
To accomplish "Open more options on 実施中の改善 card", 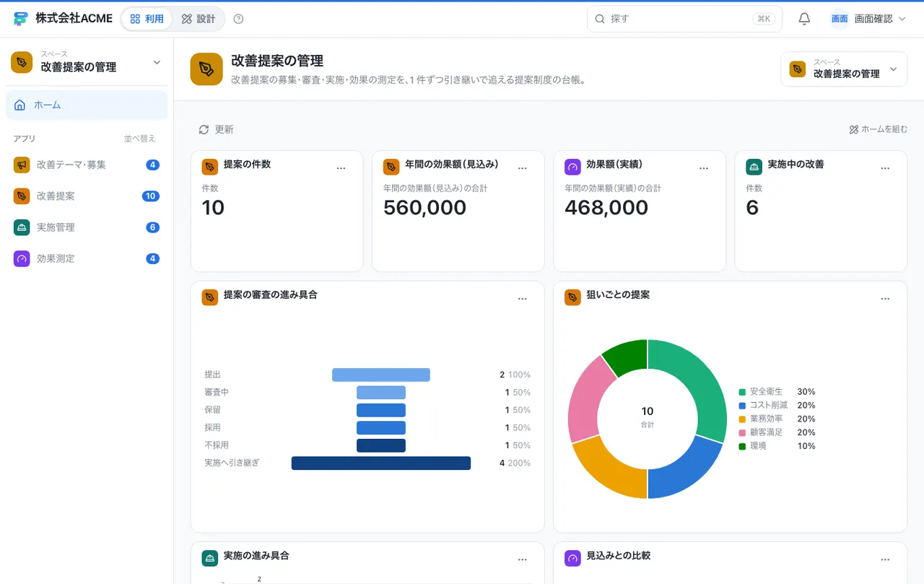I will 885,168.
